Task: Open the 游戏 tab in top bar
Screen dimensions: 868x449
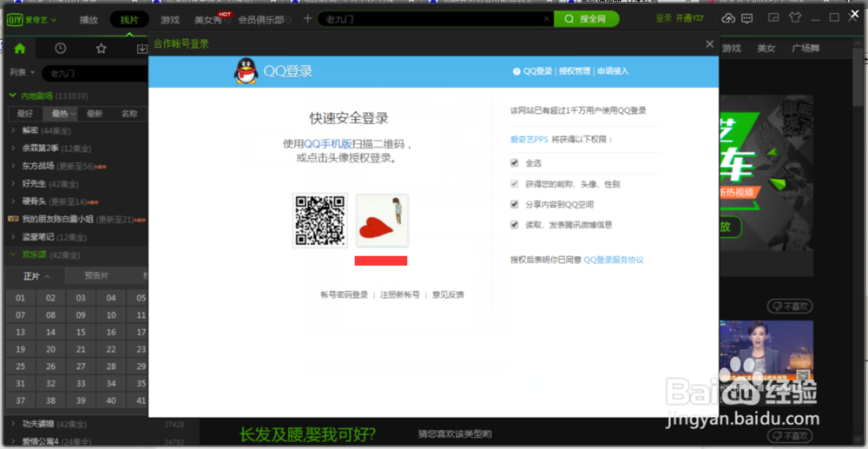Action: 170,20
